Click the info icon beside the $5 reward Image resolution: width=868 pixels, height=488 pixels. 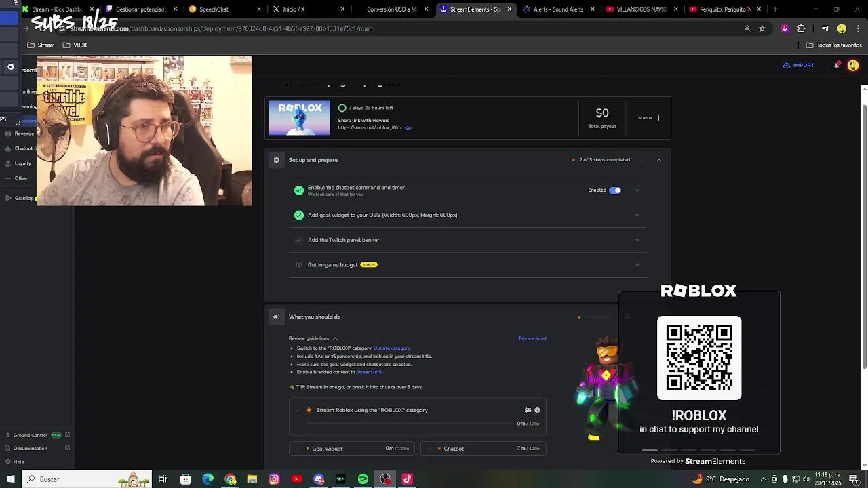tap(537, 410)
